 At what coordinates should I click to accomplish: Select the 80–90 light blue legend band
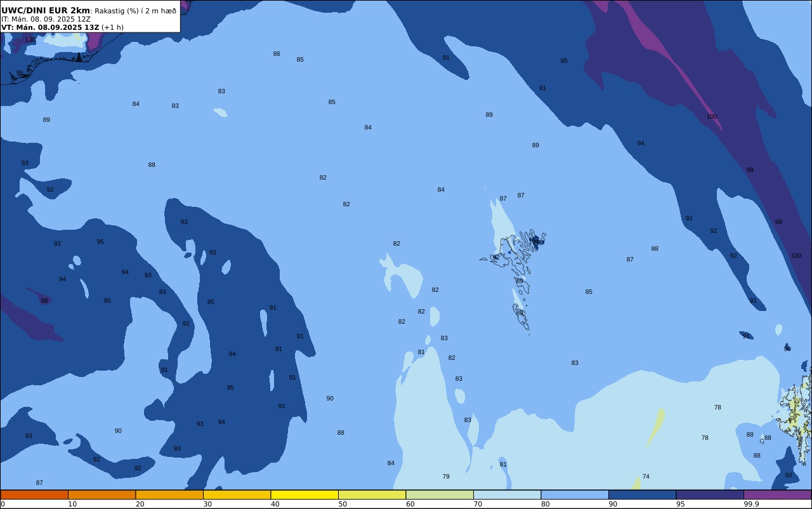tap(575, 494)
